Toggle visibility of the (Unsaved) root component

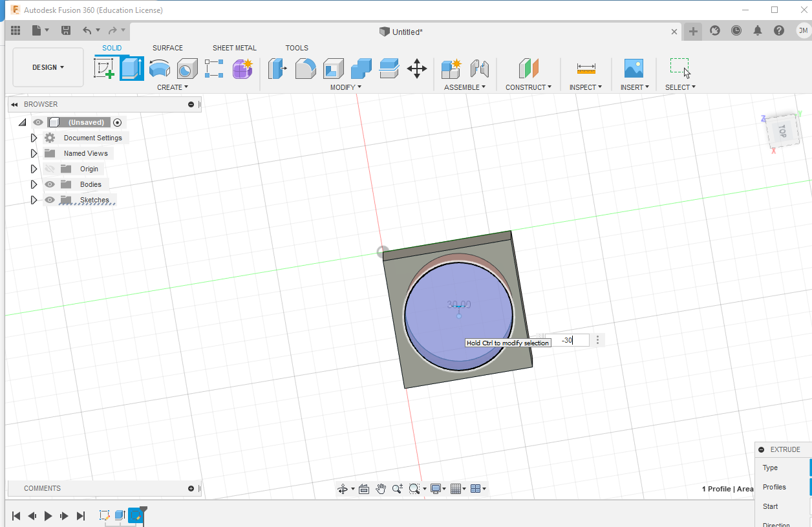[x=38, y=122]
